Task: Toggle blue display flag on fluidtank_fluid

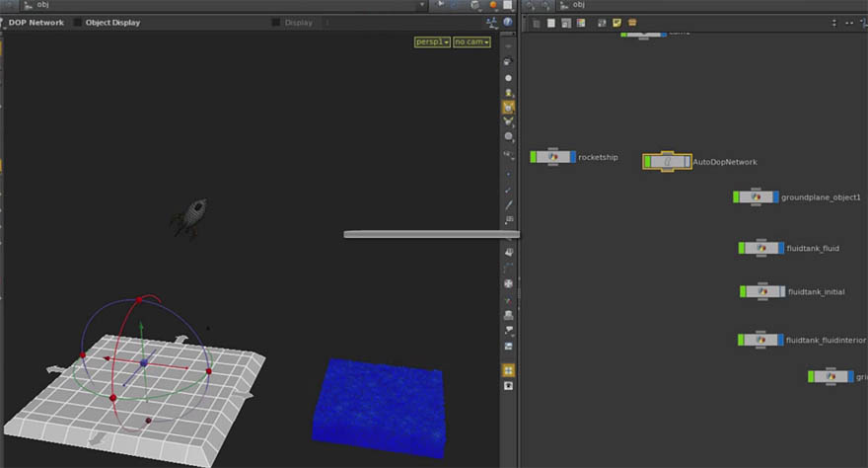Action: pos(781,248)
